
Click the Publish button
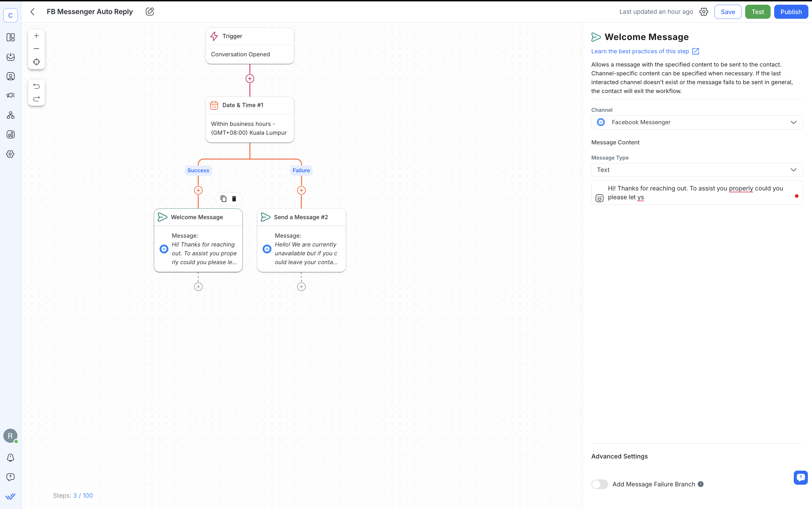tap(791, 12)
